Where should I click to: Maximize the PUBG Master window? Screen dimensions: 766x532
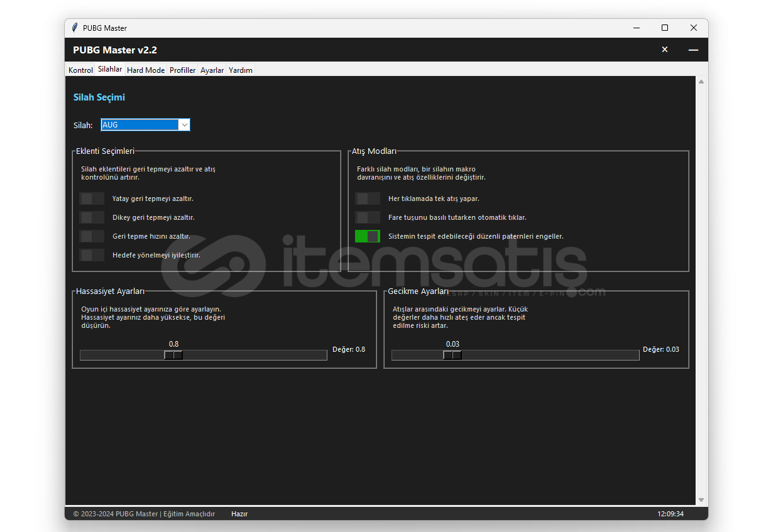click(x=665, y=28)
